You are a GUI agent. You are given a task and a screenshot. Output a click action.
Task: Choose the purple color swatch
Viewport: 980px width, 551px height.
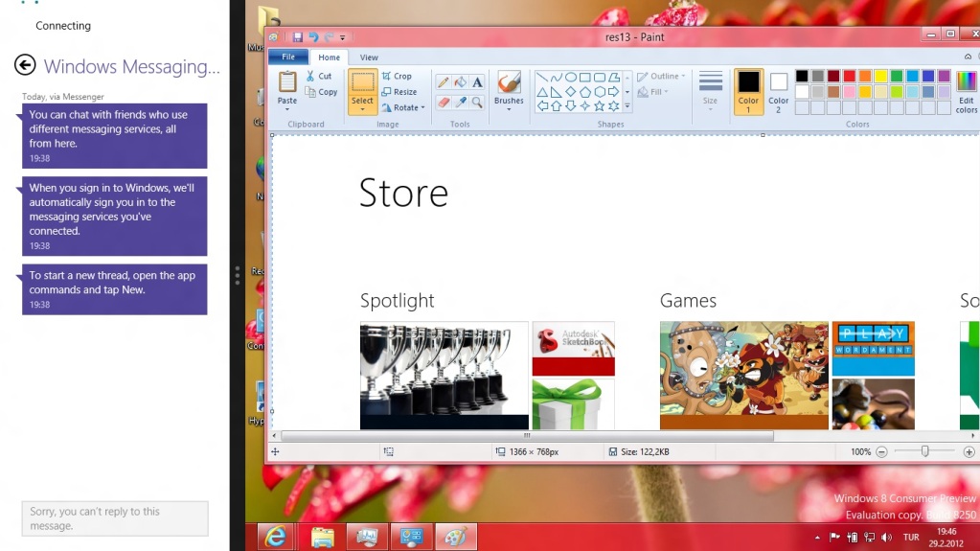pos(944,77)
